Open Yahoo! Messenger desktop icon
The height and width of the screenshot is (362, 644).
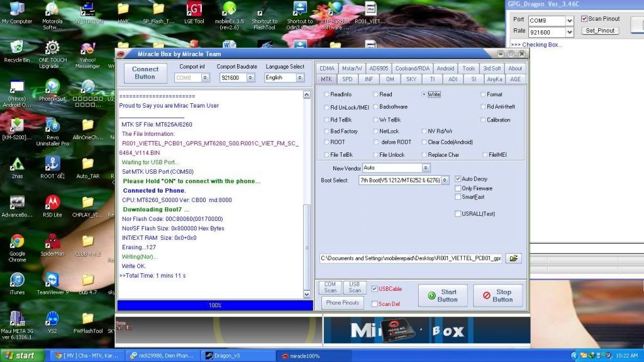coord(87,54)
